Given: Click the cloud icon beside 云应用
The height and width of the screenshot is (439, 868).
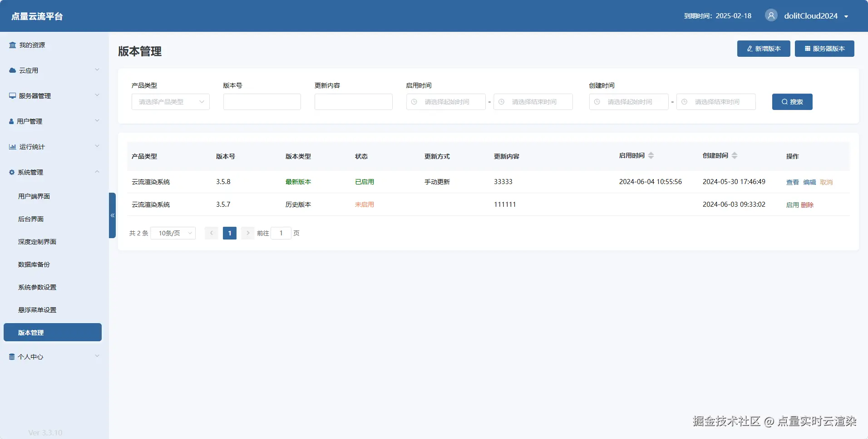Looking at the screenshot, I should pos(12,70).
